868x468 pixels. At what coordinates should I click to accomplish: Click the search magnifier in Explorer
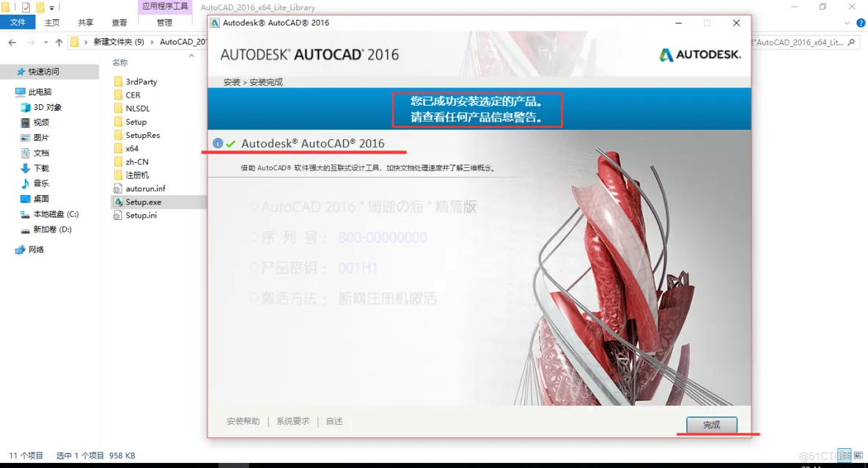click(x=851, y=42)
